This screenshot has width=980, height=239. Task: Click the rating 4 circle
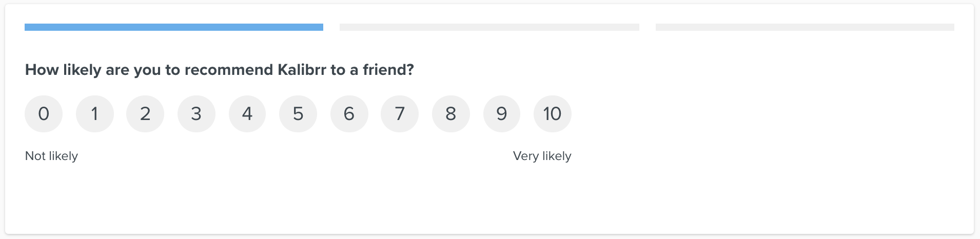pos(247,114)
